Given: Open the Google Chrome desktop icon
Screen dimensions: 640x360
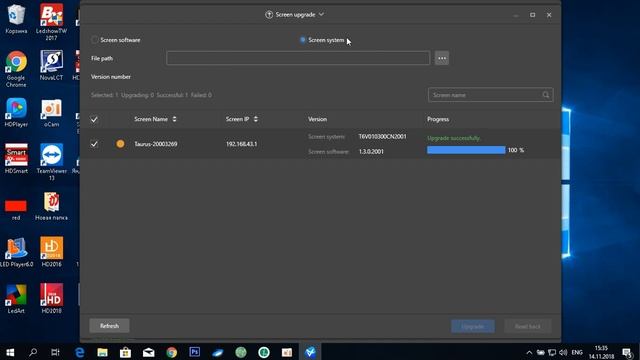Looking at the screenshot, I should point(16,69).
